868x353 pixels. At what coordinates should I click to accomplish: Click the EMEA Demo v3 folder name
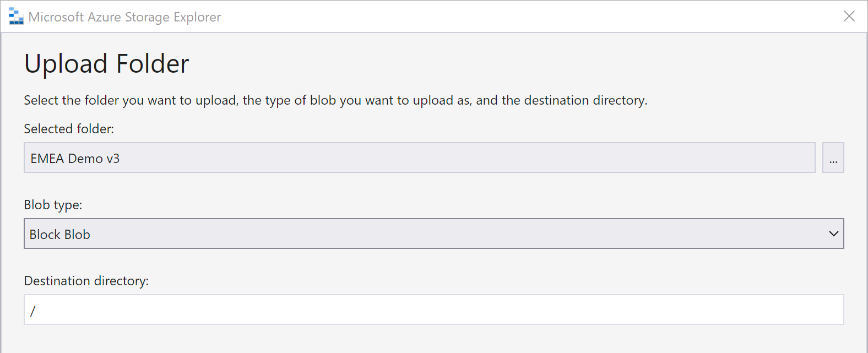click(75, 159)
